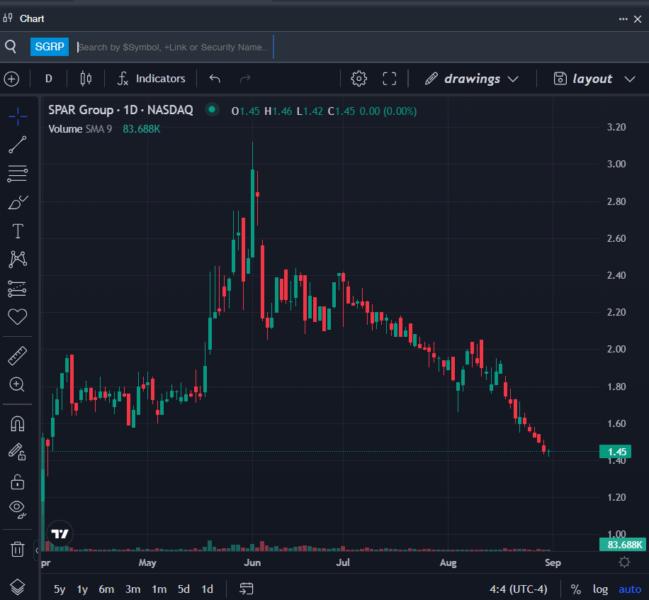Select the brush drawing tool

[x=18, y=202]
